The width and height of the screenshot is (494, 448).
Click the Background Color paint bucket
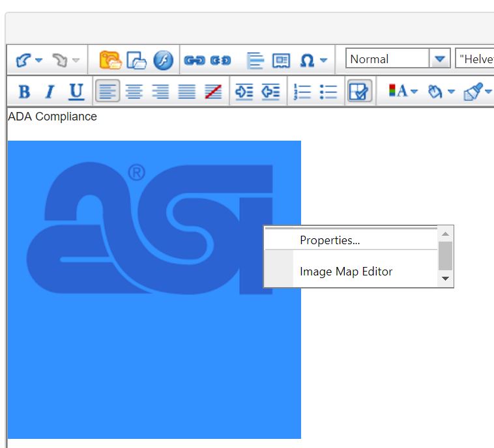coord(435,92)
